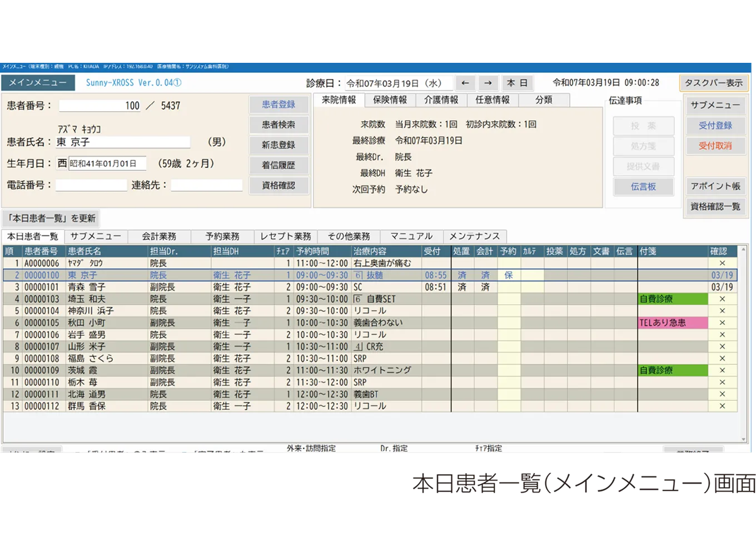Click 患者番号 column header
756x556 pixels.
pos(44,251)
